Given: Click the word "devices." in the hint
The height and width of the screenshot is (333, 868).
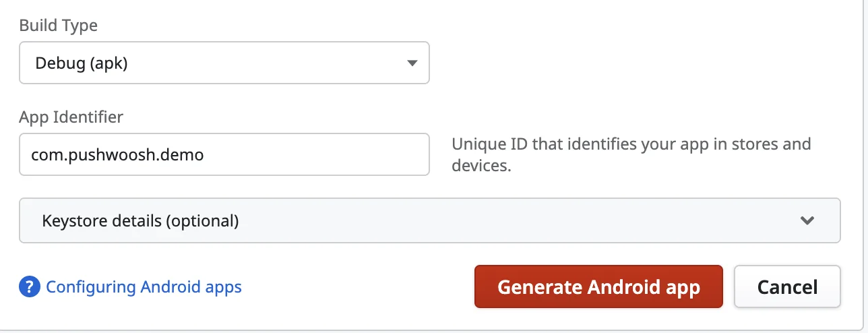Looking at the screenshot, I should tap(481, 165).
